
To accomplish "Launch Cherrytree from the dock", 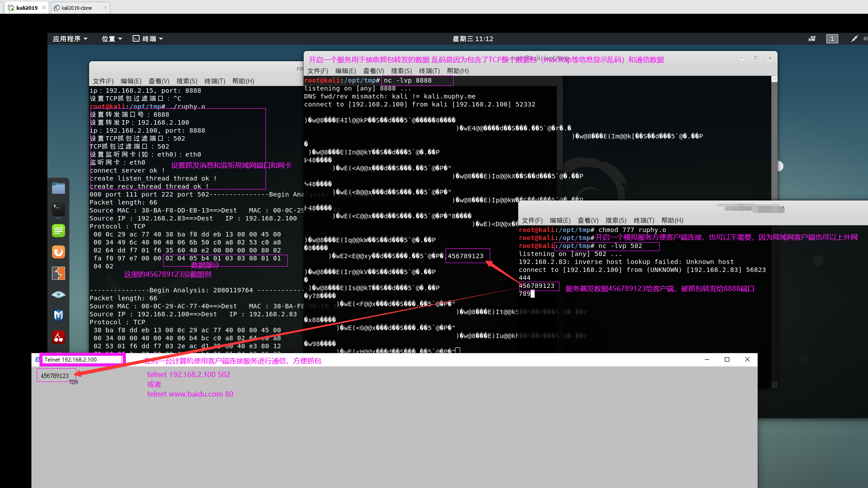I will [x=59, y=337].
